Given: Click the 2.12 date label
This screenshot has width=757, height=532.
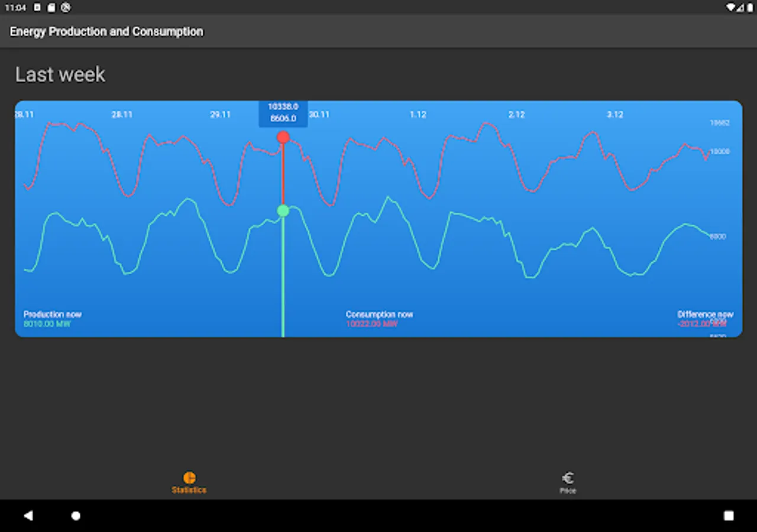Looking at the screenshot, I should coord(517,115).
